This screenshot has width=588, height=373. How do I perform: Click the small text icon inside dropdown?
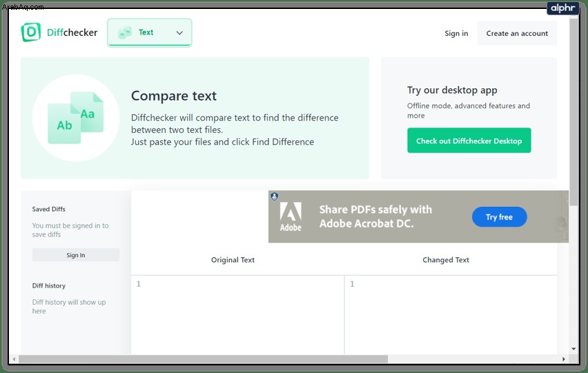(x=125, y=32)
